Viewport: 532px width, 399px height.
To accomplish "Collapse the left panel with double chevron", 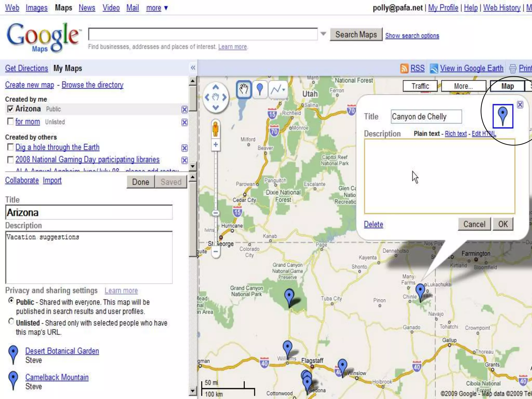I will coord(193,68).
